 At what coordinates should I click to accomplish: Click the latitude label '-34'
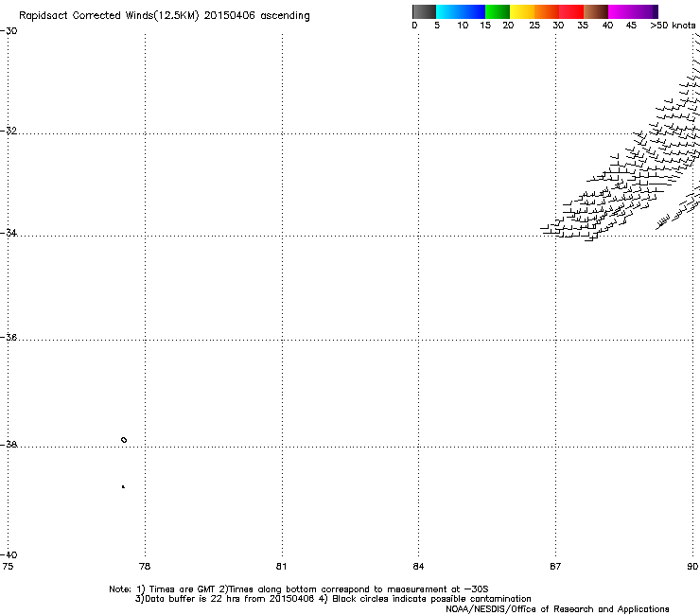coord(9,233)
